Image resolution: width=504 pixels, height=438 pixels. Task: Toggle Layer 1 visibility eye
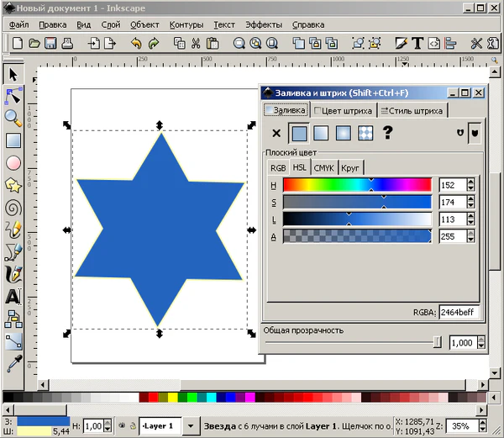(x=121, y=426)
